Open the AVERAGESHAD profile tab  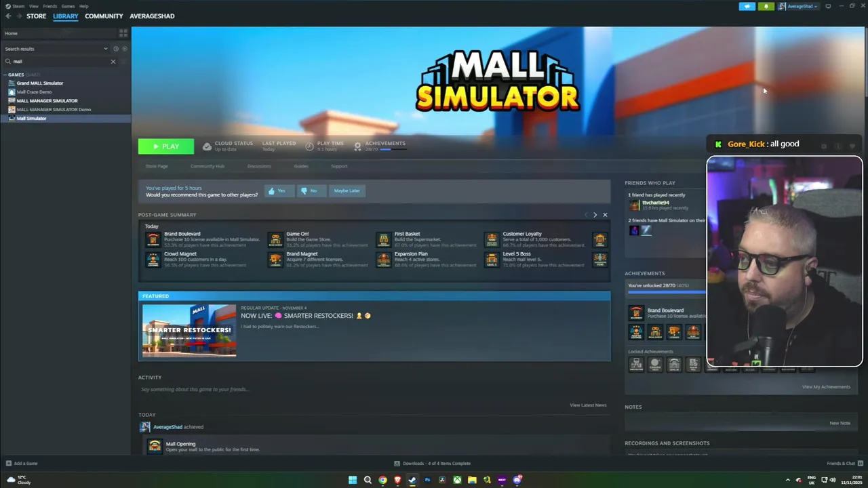pyautogui.click(x=152, y=16)
